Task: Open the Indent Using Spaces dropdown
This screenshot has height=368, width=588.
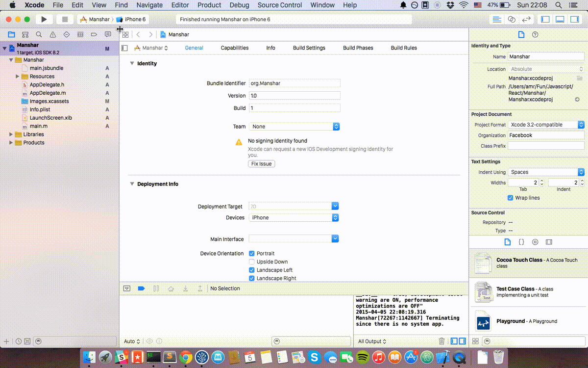Action: [546, 172]
